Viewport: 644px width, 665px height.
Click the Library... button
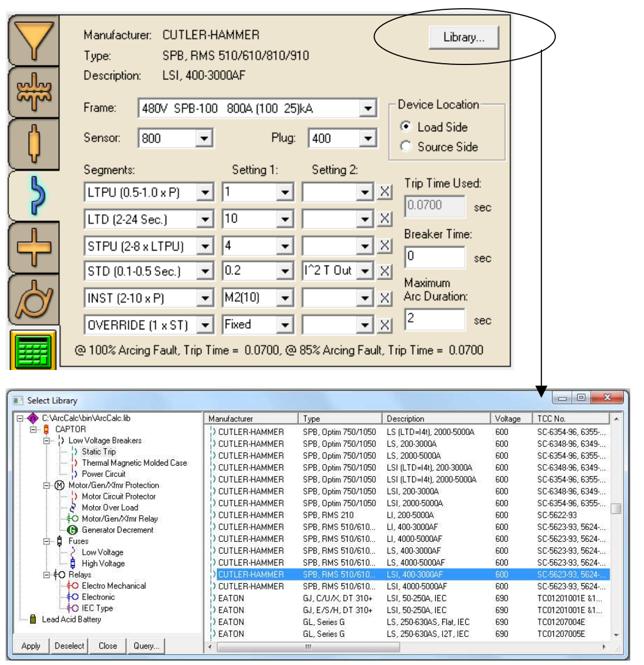tap(464, 37)
